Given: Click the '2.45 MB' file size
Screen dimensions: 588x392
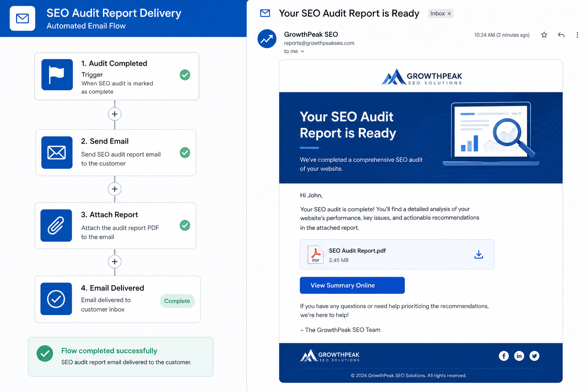Looking at the screenshot, I should (339, 260).
